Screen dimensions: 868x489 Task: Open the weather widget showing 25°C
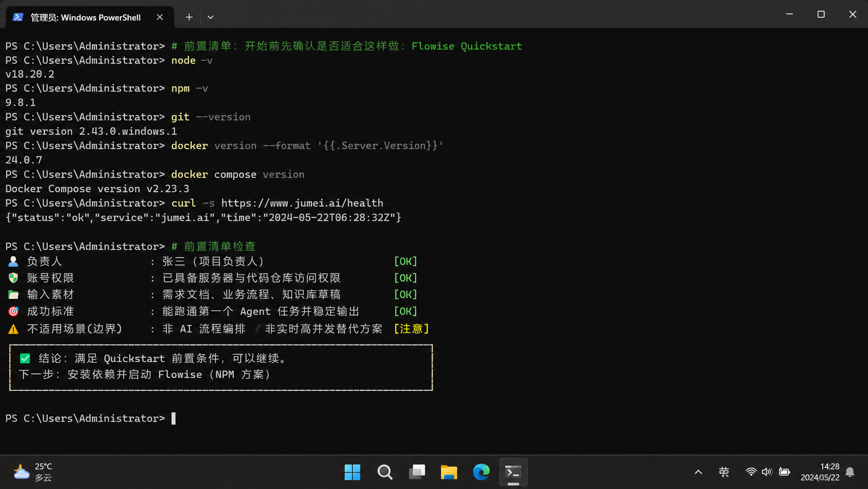point(33,472)
